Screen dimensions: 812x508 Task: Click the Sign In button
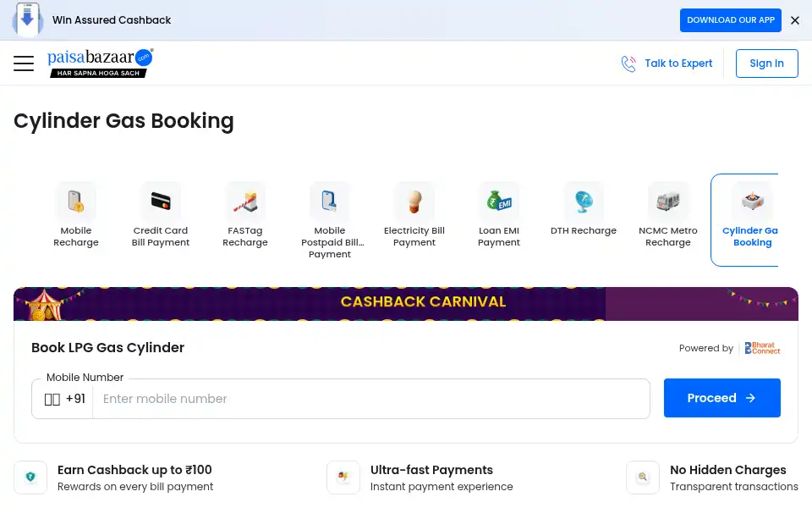pyautogui.click(x=766, y=63)
